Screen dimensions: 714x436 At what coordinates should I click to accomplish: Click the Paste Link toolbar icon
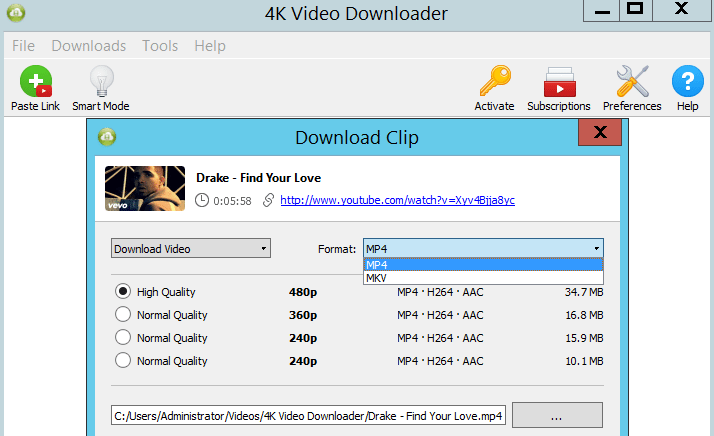pyautogui.click(x=36, y=82)
